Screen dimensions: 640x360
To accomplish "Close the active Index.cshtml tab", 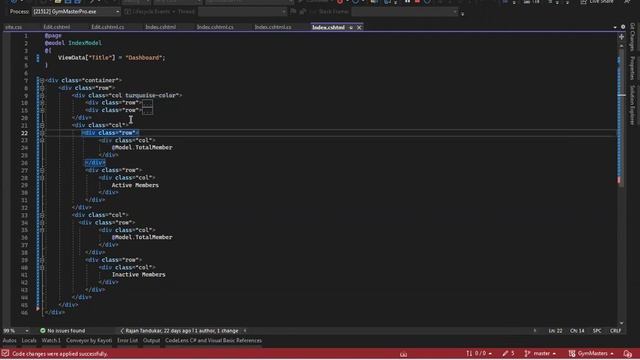I will (x=359, y=27).
